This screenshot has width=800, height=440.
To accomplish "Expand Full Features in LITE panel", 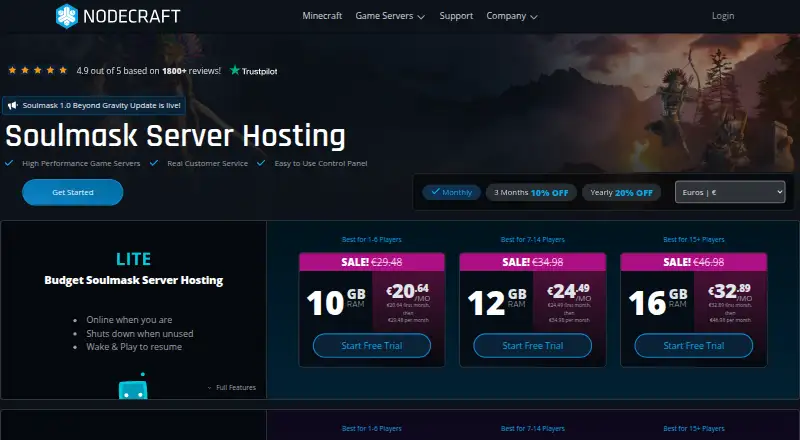I will [232, 387].
